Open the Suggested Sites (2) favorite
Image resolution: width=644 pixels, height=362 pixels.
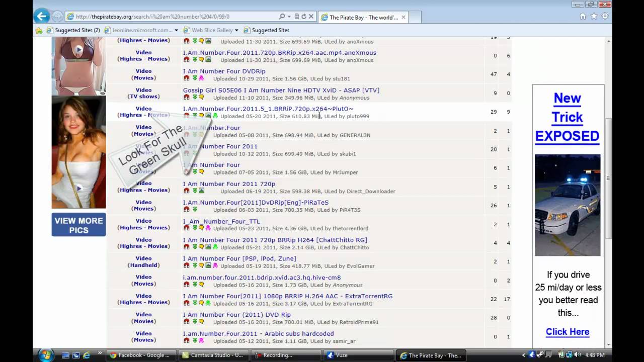[73, 30]
